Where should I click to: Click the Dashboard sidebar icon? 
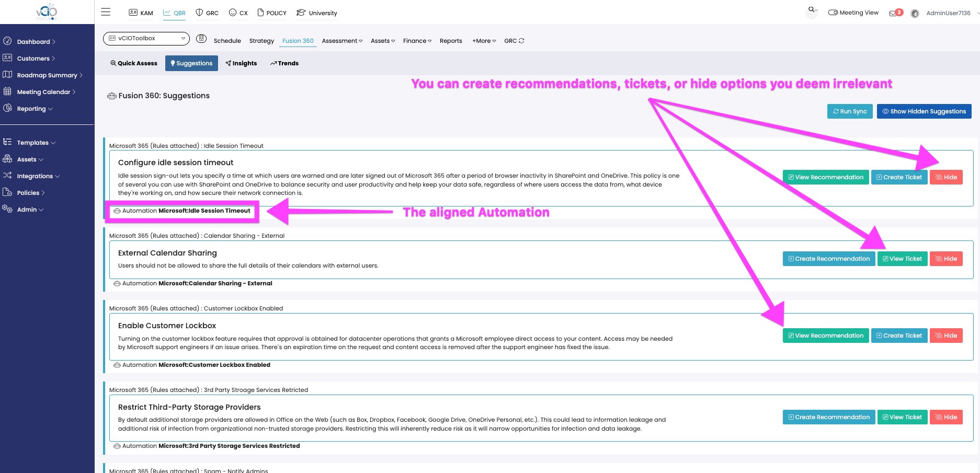click(7, 41)
